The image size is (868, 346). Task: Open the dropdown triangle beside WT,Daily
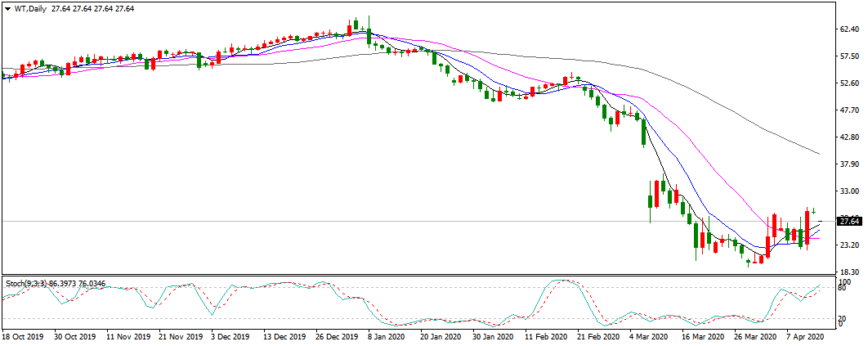(x=7, y=8)
